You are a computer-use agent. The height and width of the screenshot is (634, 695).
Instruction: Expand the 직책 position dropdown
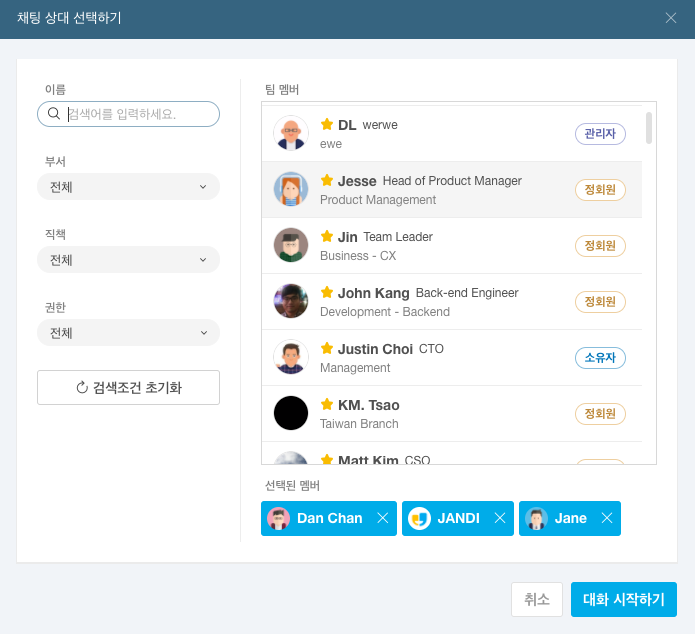pos(128,260)
